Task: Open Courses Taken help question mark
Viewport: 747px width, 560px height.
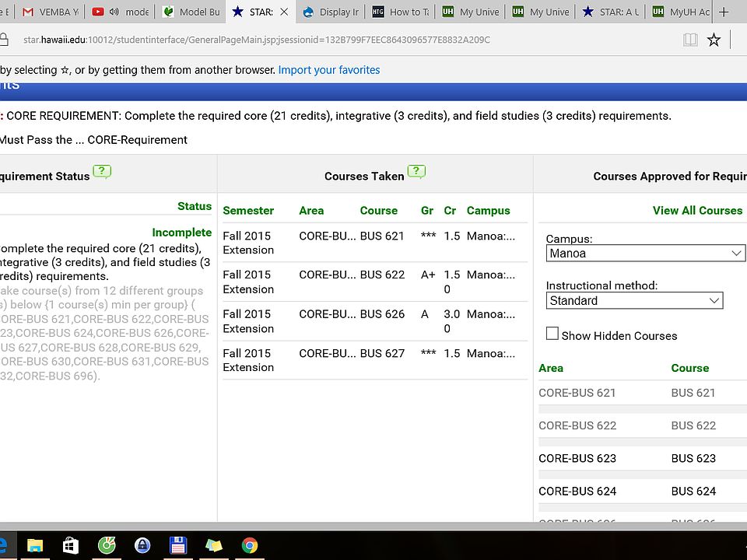Action: tap(416, 171)
